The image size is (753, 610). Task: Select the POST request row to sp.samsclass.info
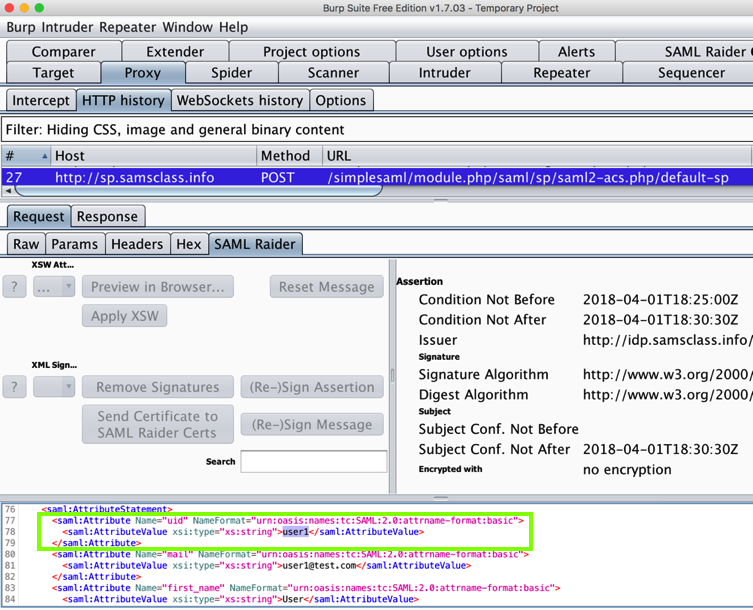point(376,178)
